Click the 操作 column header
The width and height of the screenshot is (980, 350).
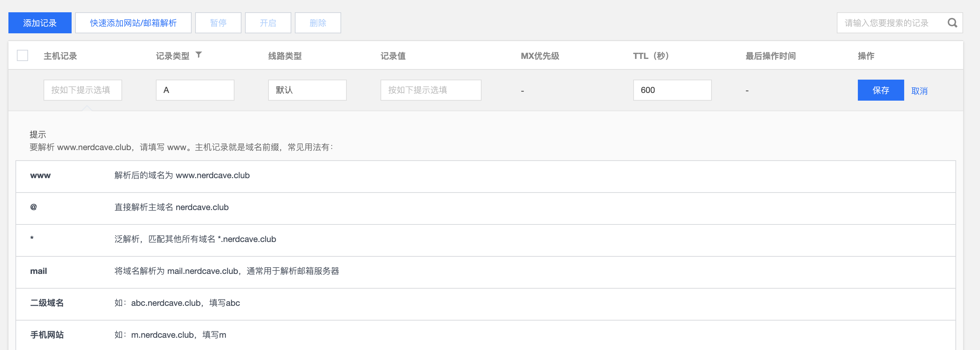point(866,56)
